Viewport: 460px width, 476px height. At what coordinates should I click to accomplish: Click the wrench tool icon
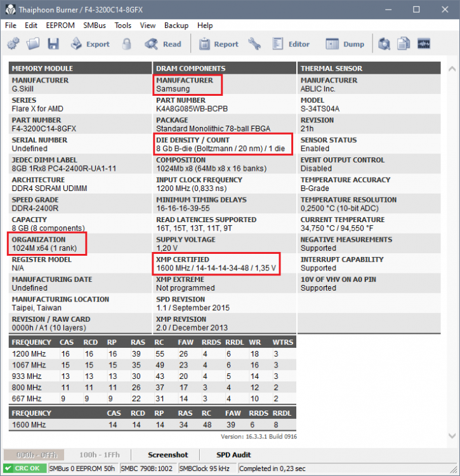(254, 44)
